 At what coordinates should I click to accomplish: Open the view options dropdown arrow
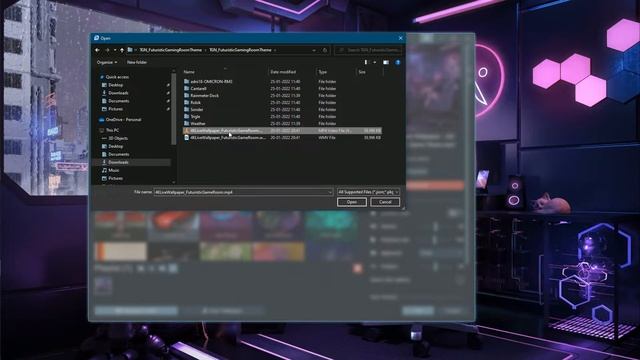(x=375, y=62)
